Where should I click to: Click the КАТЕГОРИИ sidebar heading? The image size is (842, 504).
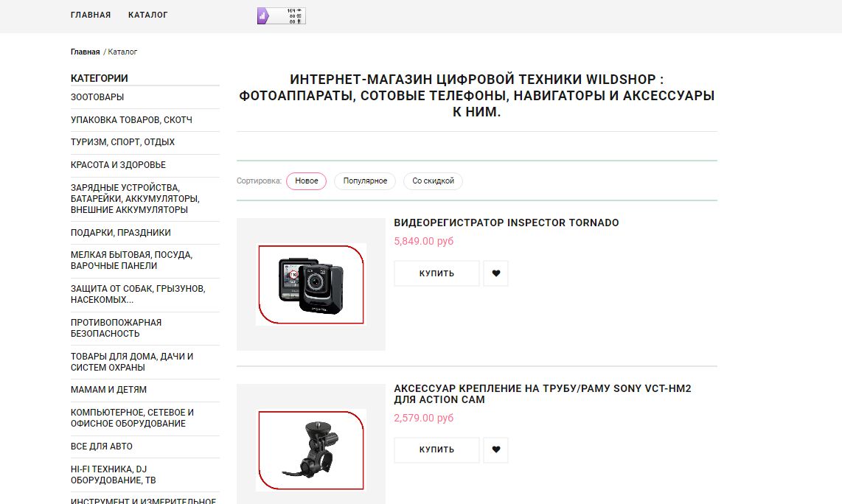coord(100,78)
